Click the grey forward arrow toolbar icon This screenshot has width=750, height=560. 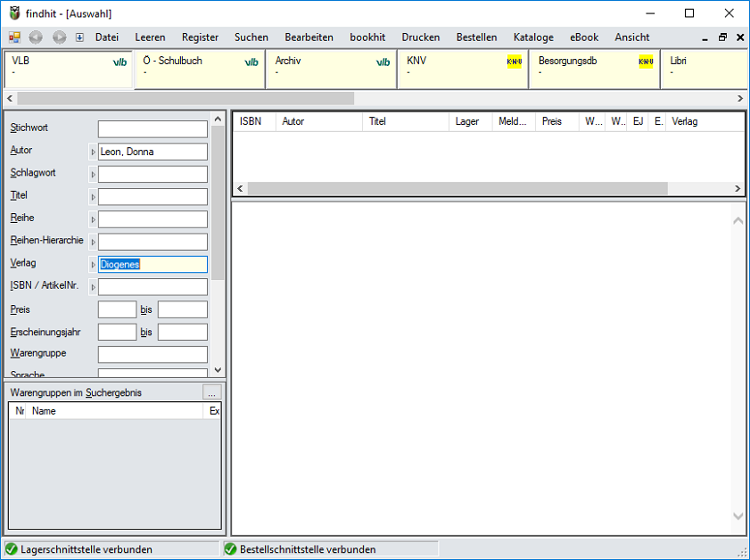(59, 37)
